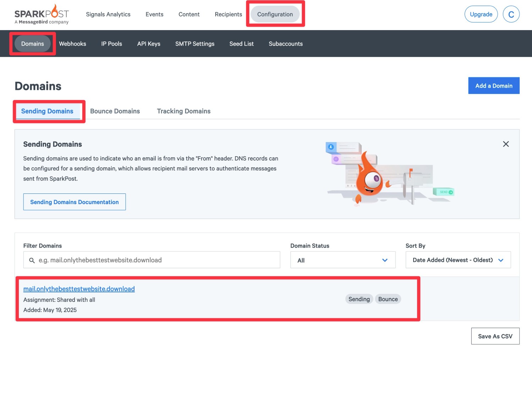Screen dimensions: 532x394
Task: Click Add a Domain button
Action: pos(494,86)
